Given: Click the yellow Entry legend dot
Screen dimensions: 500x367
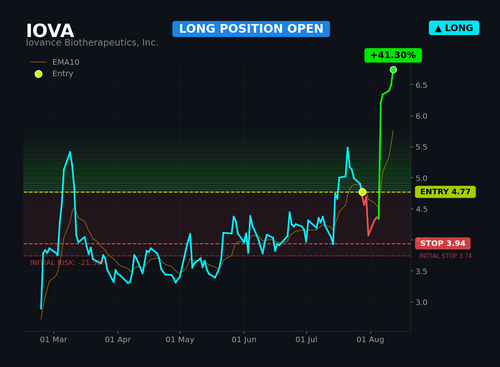Looking at the screenshot, I should click(39, 74).
